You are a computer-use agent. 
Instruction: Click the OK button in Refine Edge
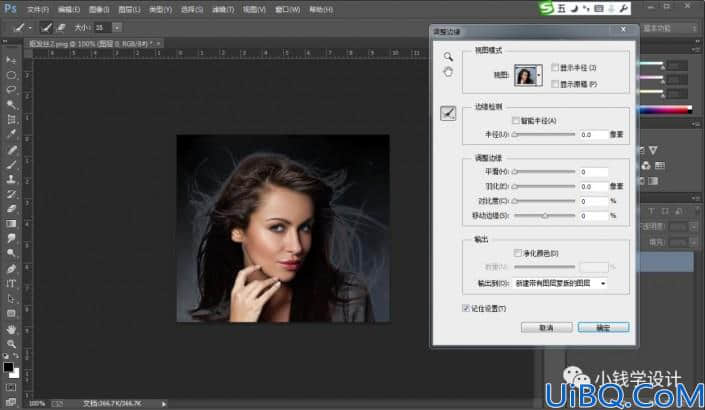click(x=603, y=327)
